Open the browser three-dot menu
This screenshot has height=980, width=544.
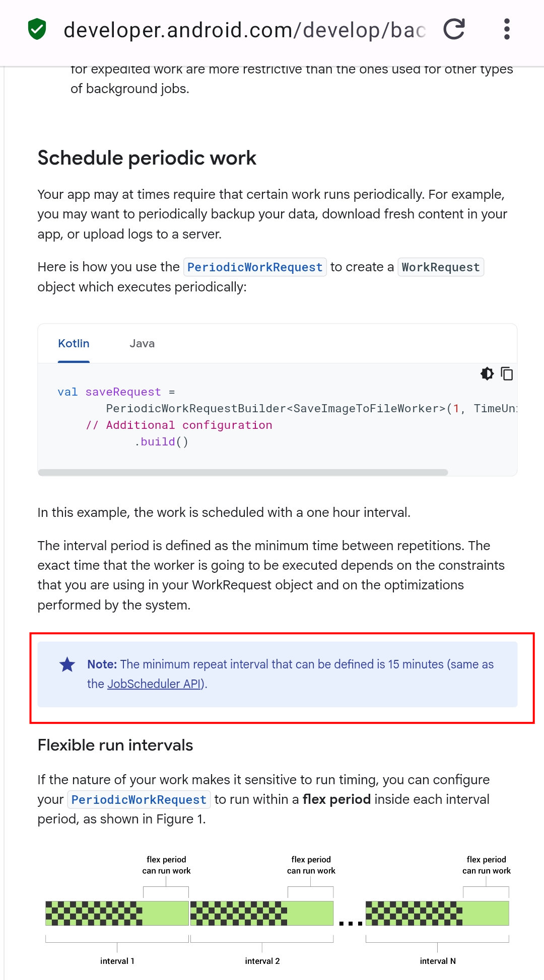pos(507,29)
